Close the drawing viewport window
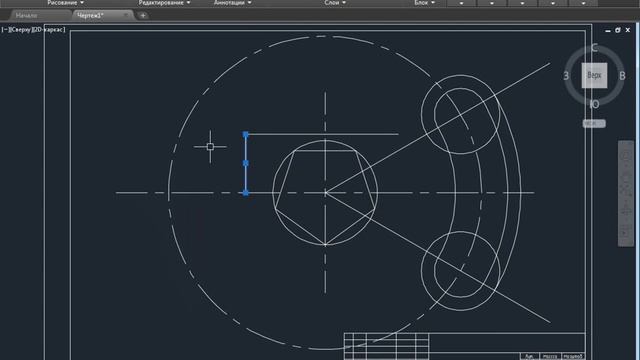The height and width of the screenshot is (360, 640). (x=628, y=30)
